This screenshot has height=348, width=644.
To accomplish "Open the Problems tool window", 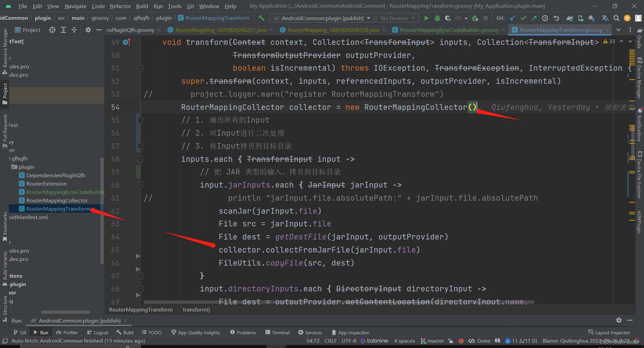I will click(243, 332).
